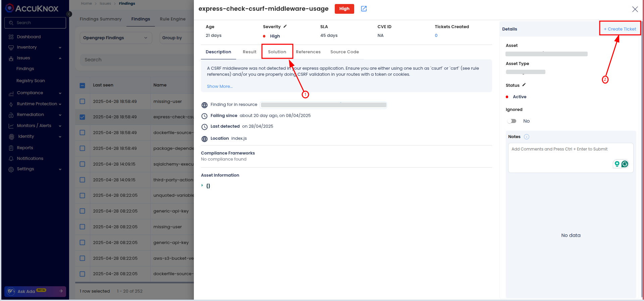Check the package-depende row checkbox
The height and width of the screenshot is (301, 644).
click(x=83, y=148)
